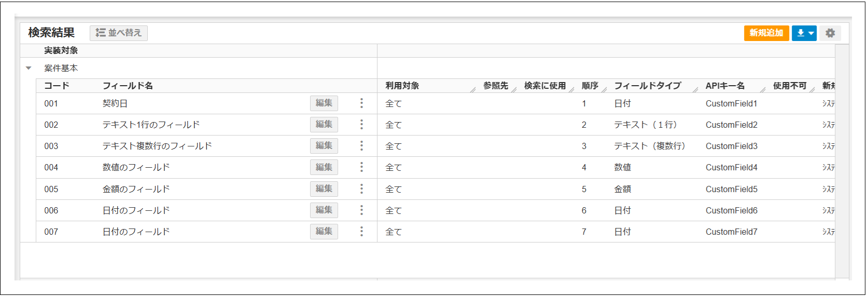Open the three-dot menu for 契約日
868x296 pixels.
click(361, 103)
